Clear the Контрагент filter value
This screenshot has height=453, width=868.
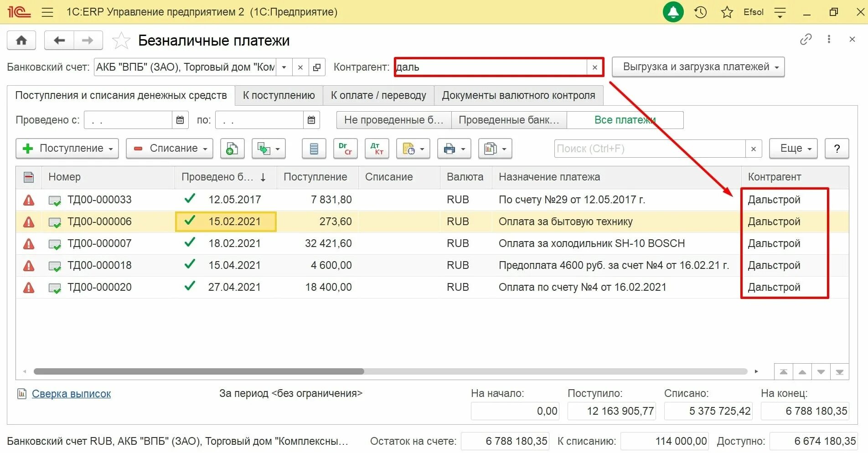pos(594,67)
